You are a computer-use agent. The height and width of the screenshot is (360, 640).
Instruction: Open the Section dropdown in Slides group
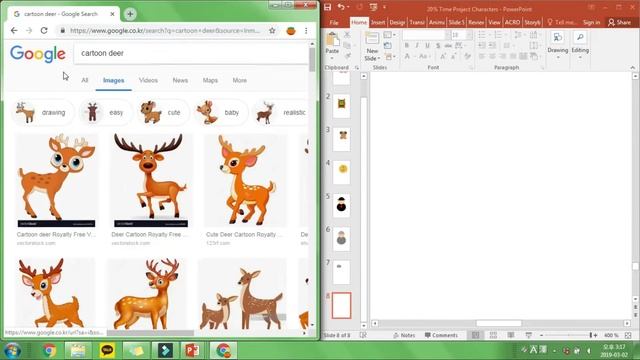point(389,56)
